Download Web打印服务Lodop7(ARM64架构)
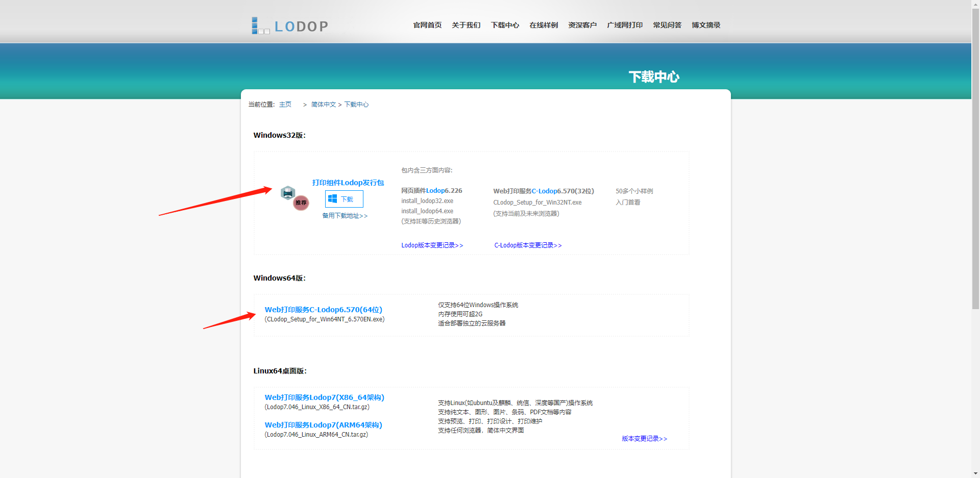Screen dimensions: 980x478 click(x=324, y=425)
